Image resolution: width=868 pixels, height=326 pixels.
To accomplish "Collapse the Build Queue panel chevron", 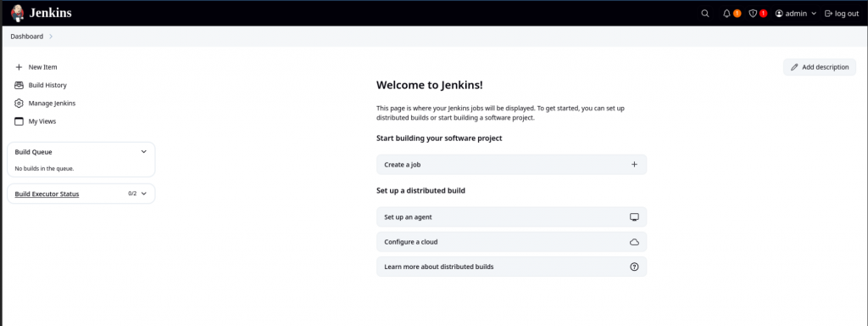I will click(x=144, y=152).
